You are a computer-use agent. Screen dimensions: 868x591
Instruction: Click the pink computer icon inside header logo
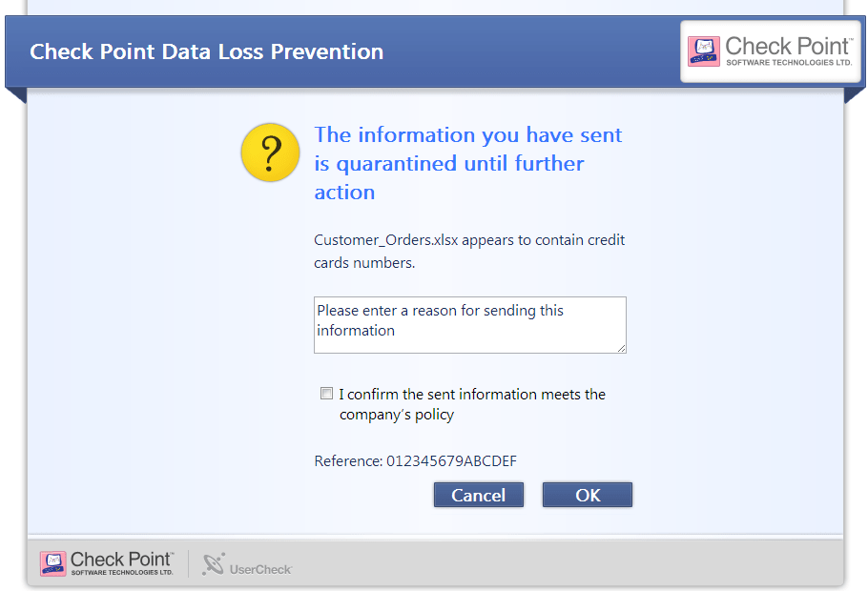point(705,51)
